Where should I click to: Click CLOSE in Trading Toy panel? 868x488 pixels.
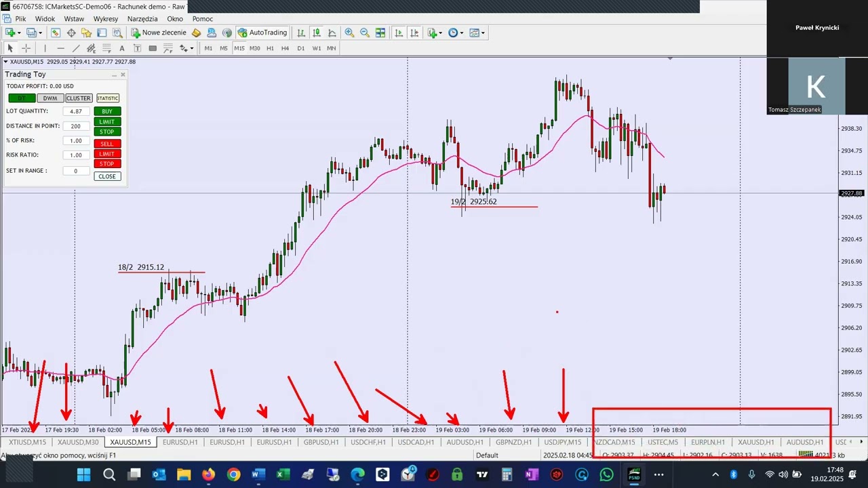[107, 176]
